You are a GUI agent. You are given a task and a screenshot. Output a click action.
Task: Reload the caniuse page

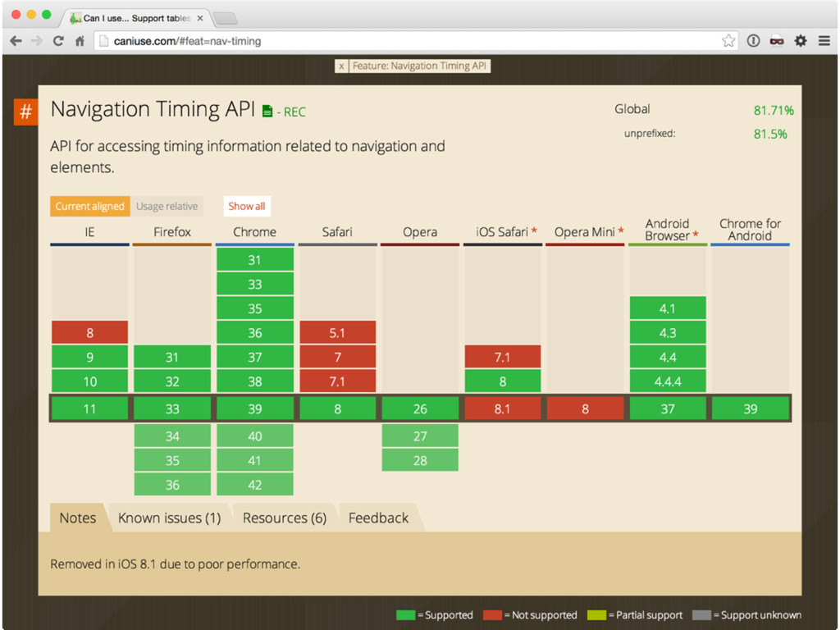(x=58, y=41)
